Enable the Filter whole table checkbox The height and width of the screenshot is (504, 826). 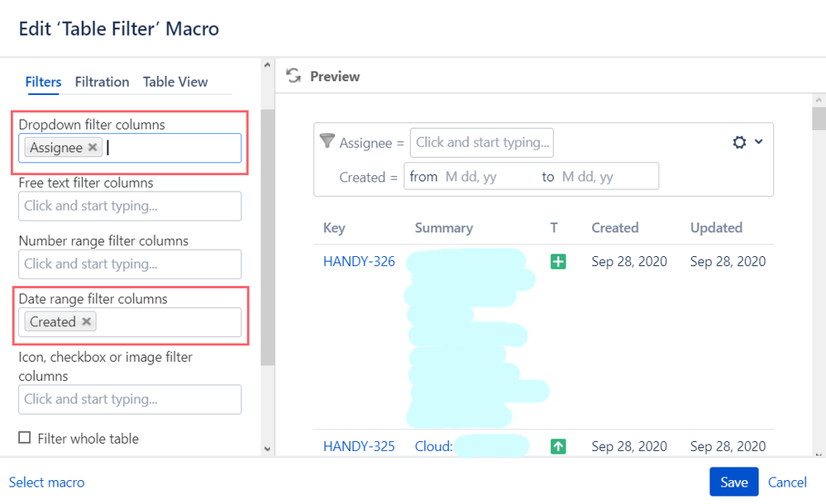(26, 438)
